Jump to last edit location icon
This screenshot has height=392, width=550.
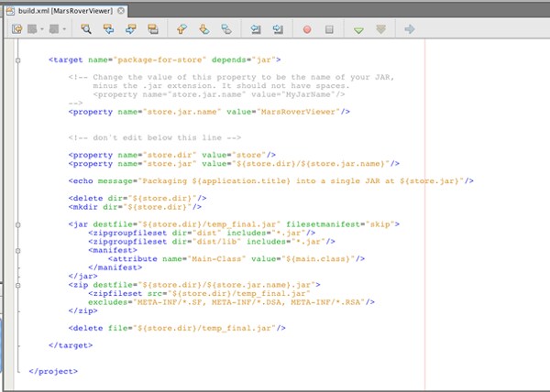[x=16, y=29]
